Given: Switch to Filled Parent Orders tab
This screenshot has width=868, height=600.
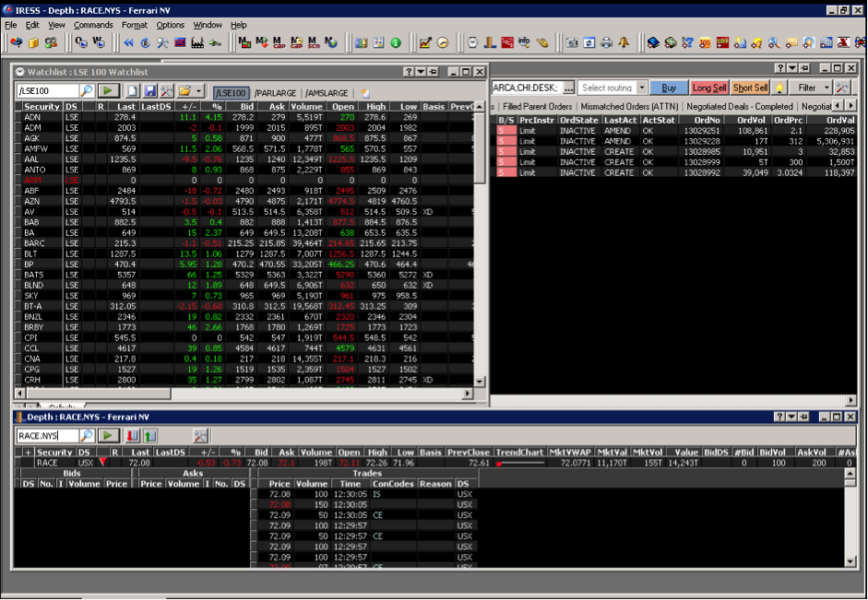Looking at the screenshot, I should pos(537,106).
